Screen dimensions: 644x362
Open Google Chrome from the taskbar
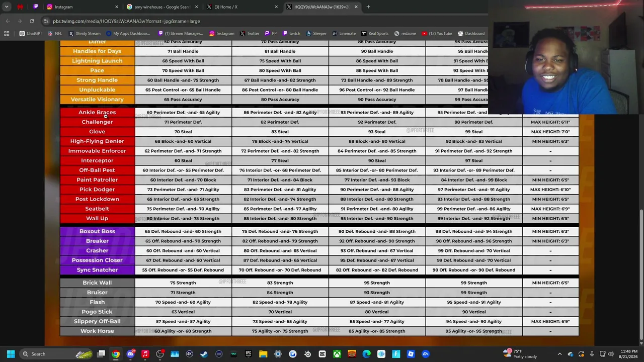pos(116,354)
